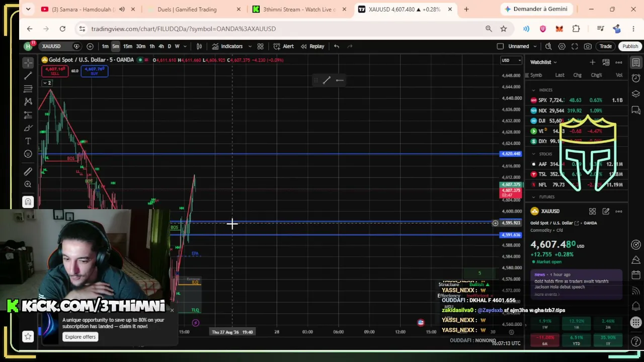Redo the last chart action

(x=350, y=46)
